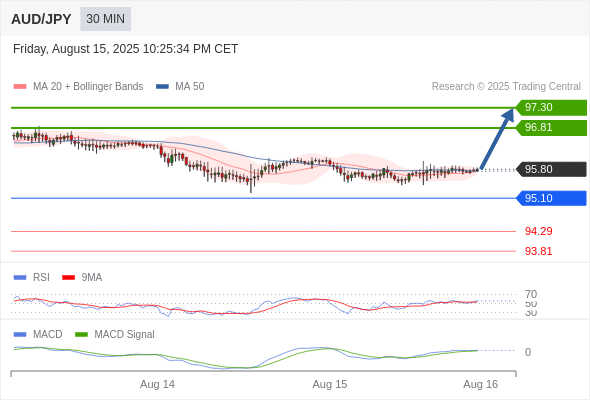Toggle the MACD legend entry

point(38,334)
